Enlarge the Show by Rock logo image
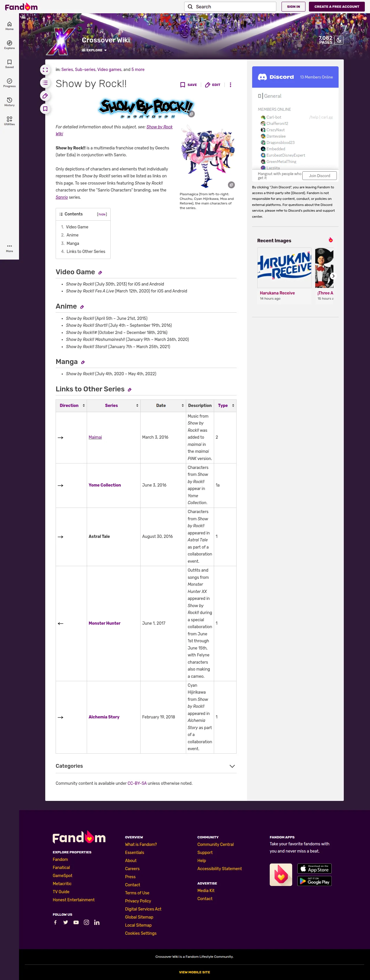This screenshot has height=980, width=370. coord(192,114)
